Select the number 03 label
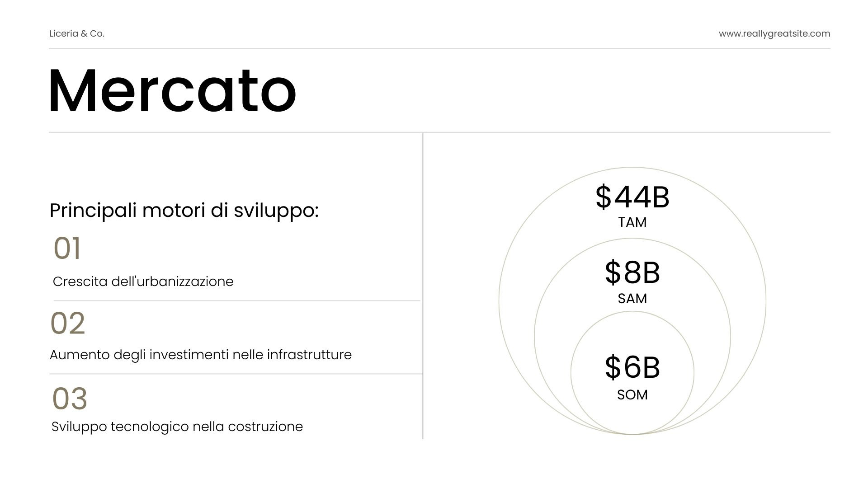This screenshot has width=868, height=488. [x=70, y=399]
